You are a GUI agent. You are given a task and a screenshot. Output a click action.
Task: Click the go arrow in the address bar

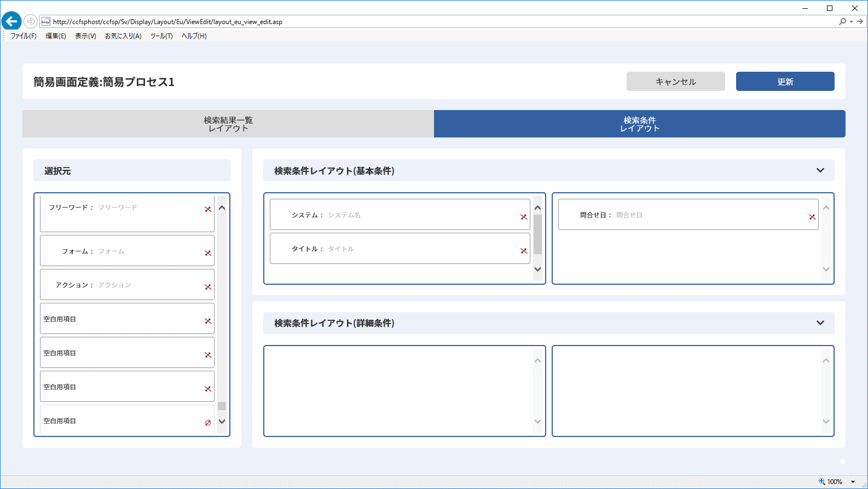pos(860,21)
